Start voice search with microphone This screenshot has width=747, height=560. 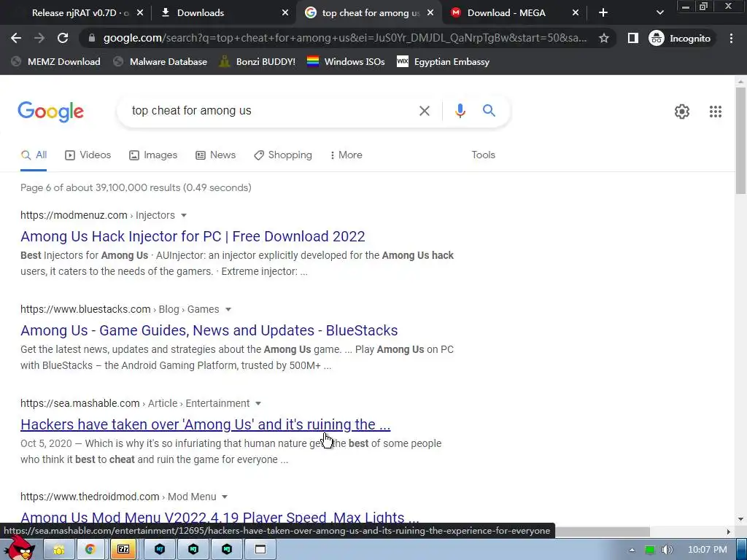pyautogui.click(x=460, y=111)
